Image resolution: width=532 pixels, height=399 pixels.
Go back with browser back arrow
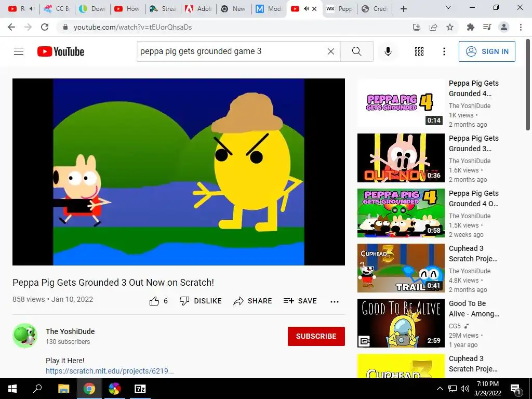[x=11, y=27]
